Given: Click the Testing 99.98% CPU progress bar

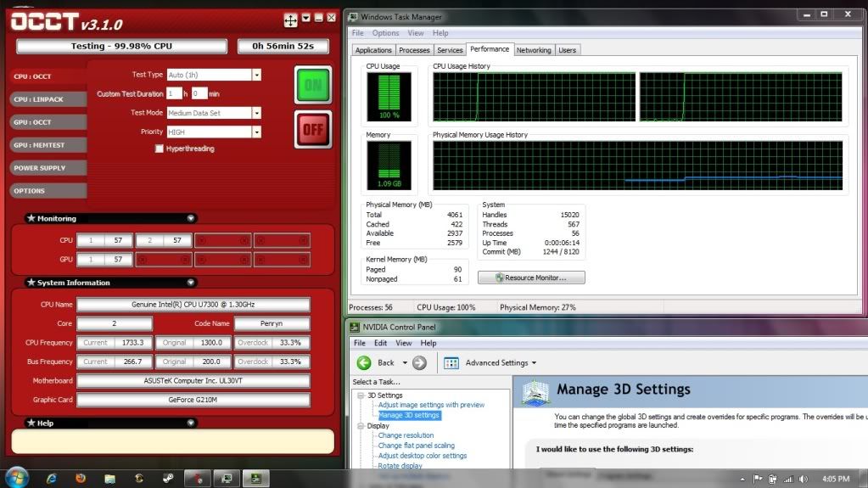Looking at the screenshot, I should [122, 46].
